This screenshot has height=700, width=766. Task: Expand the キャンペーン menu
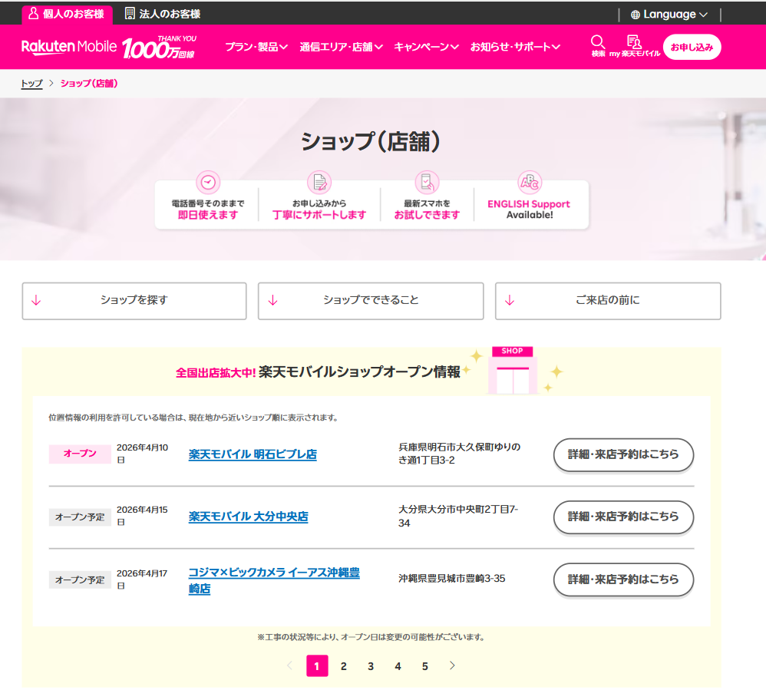pos(426,47)
